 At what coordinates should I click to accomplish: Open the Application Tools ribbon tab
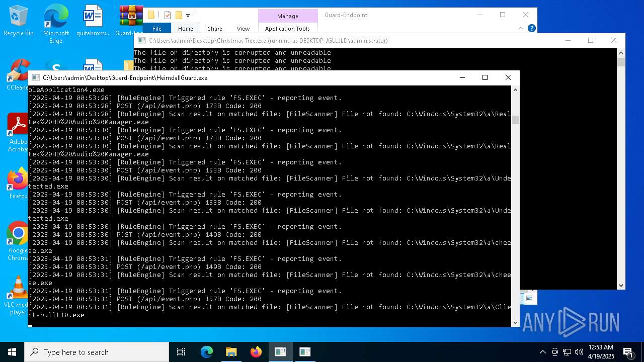(287, 29)
